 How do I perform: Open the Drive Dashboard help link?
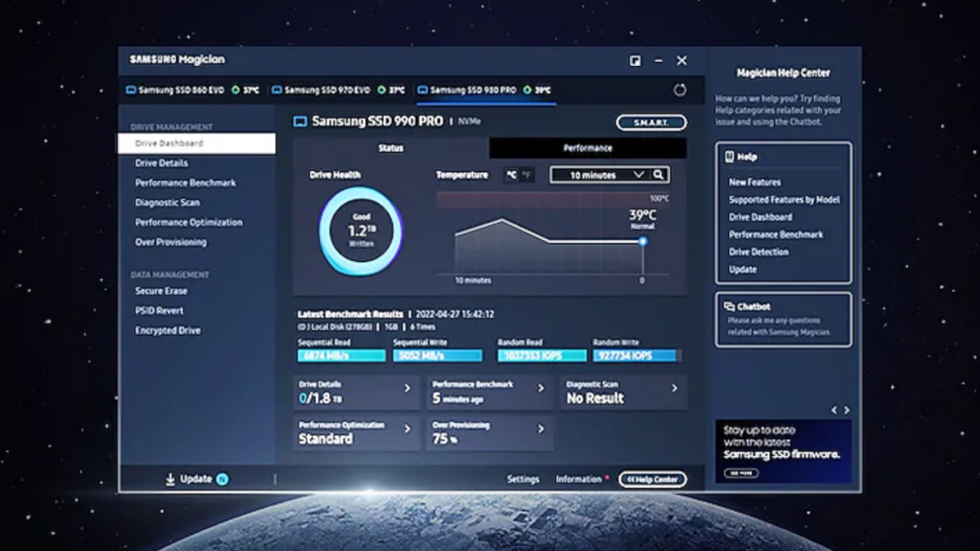point(760,217)
